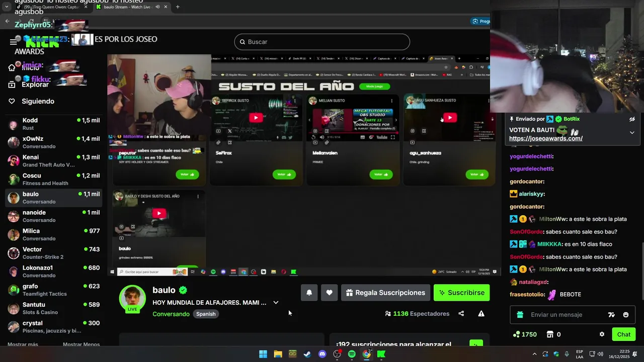Click nataliagxd username in chat
The image size is (644, 362).
(x=533, y=282)
